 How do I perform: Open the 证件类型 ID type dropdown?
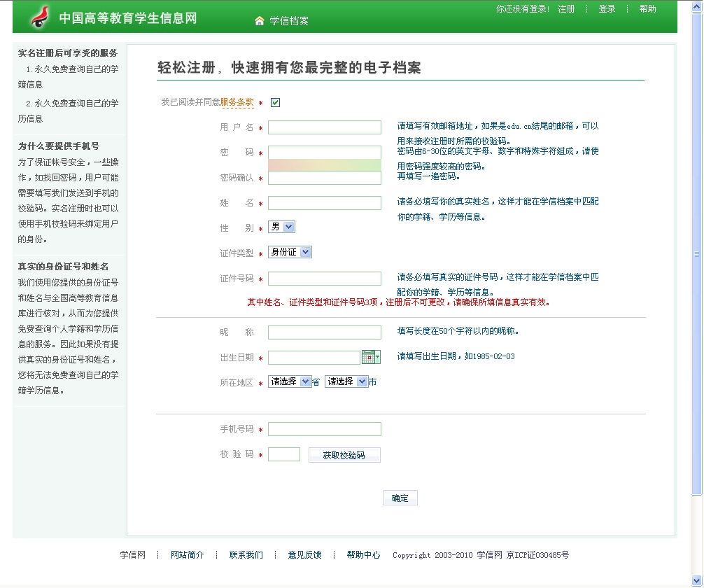pos(290,252)
